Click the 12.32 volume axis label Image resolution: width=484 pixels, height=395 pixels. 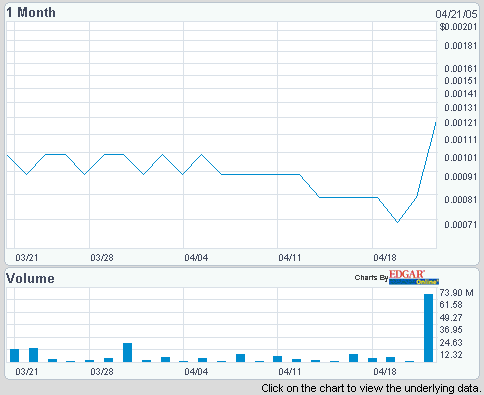(x=451, y=355)
